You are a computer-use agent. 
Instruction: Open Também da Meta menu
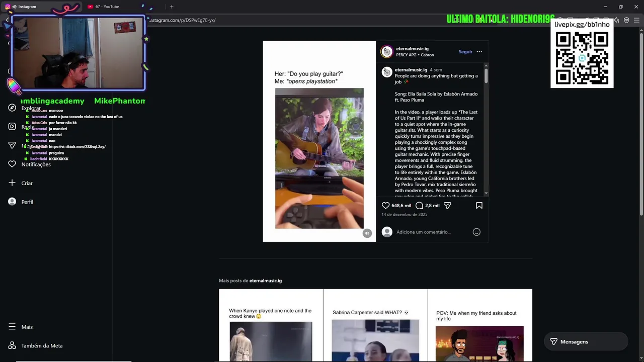[12, 345]
